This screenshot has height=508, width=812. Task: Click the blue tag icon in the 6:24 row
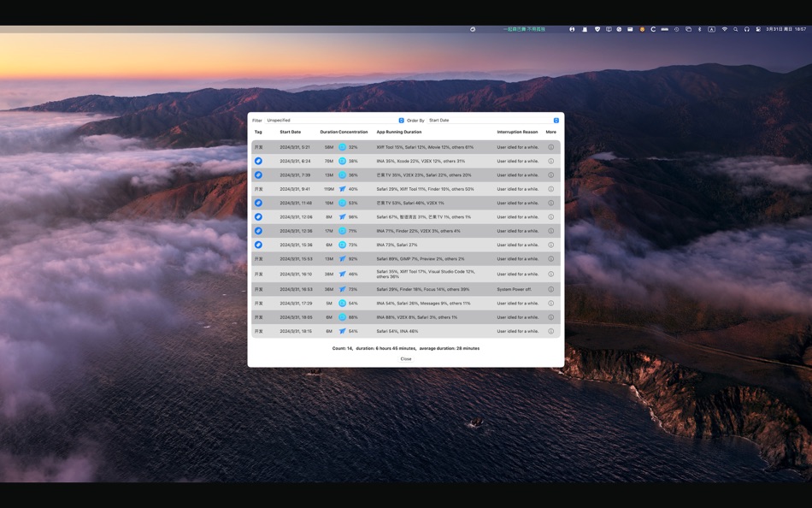(x=258, y=162)
